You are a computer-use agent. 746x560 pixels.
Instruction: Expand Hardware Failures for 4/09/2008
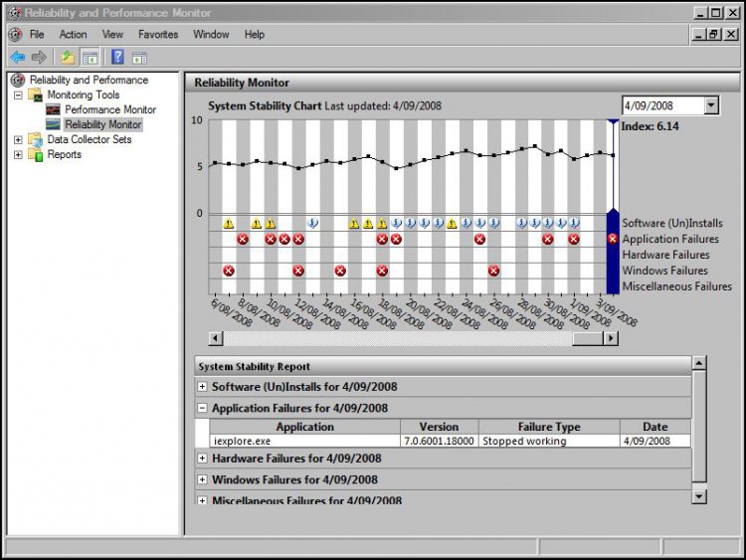pyautogui.click(x=202, y=459)
